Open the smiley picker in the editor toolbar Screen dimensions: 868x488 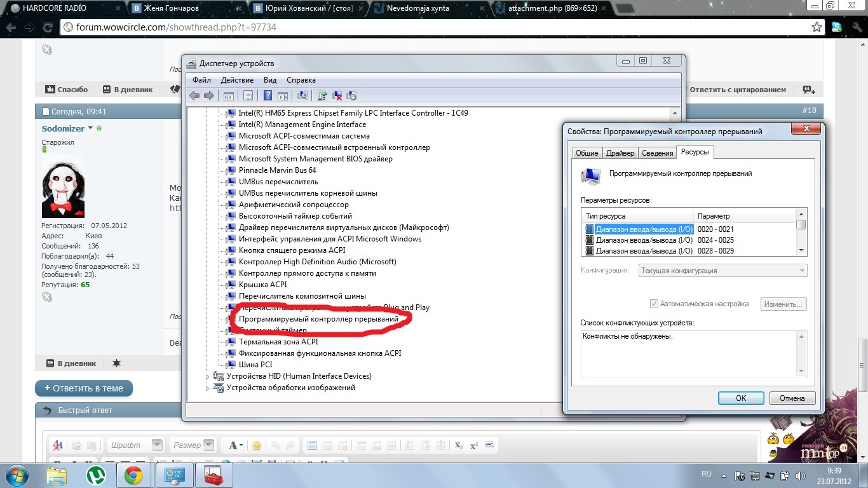257,445
